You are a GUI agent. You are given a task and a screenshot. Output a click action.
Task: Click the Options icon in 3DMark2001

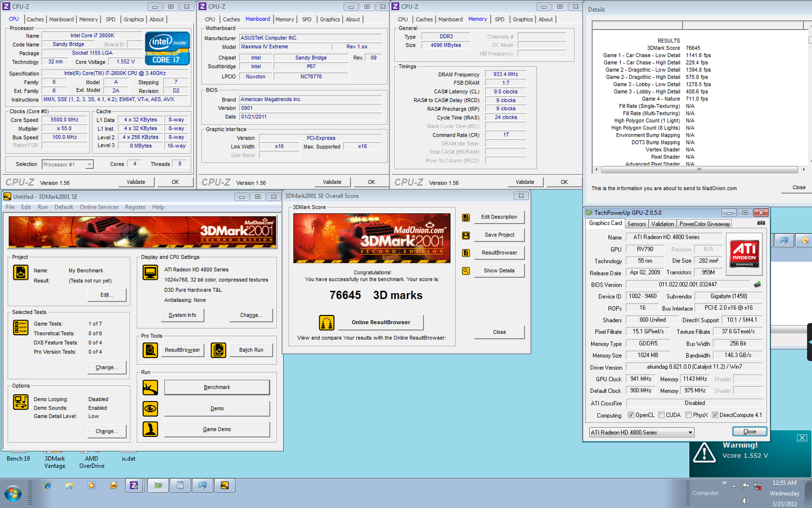click(x=21, y=402)
